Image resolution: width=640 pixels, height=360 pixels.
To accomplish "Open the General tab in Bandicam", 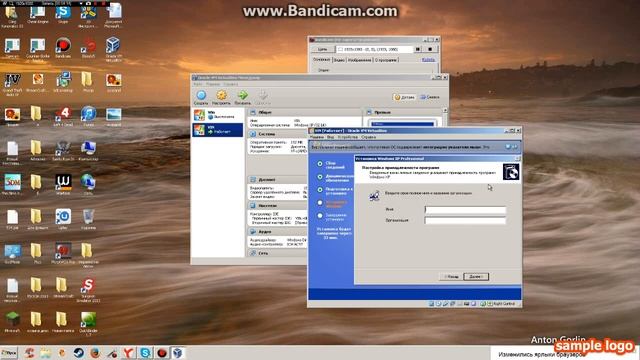I will point(321,60).
